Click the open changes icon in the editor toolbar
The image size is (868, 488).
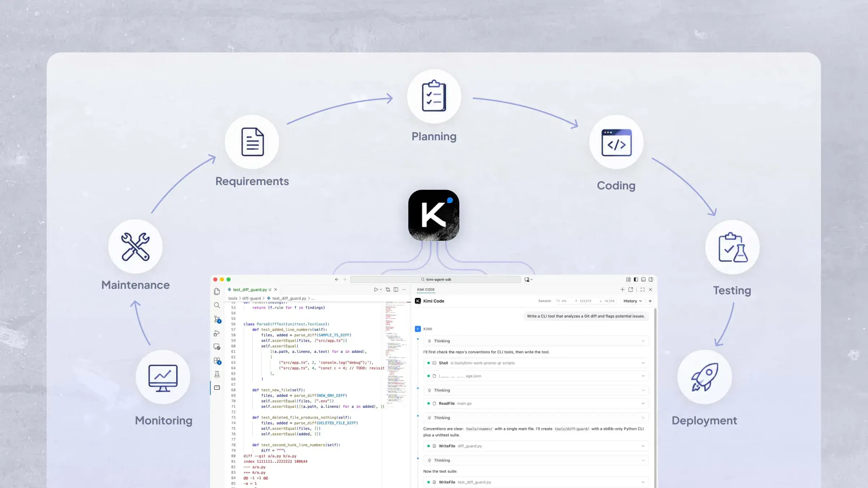coord(388,290)
